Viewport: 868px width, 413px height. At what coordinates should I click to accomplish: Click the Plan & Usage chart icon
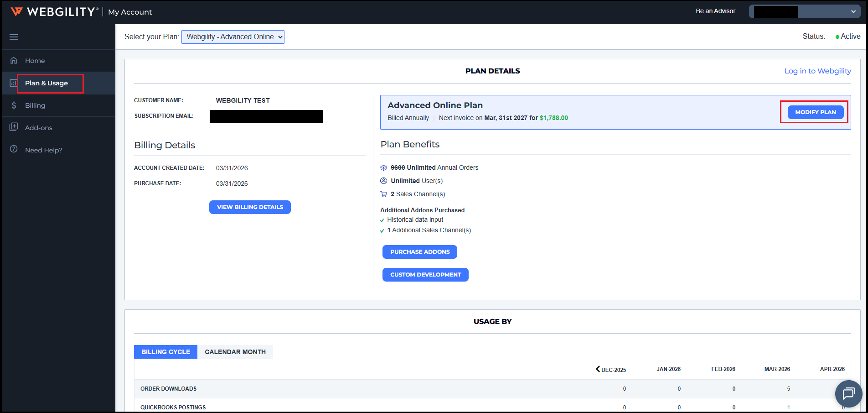[14, 83]
